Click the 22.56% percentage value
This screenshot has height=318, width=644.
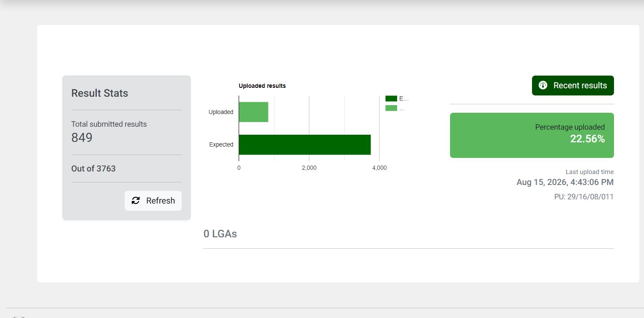pyautogui.click(x=587, y=139)
